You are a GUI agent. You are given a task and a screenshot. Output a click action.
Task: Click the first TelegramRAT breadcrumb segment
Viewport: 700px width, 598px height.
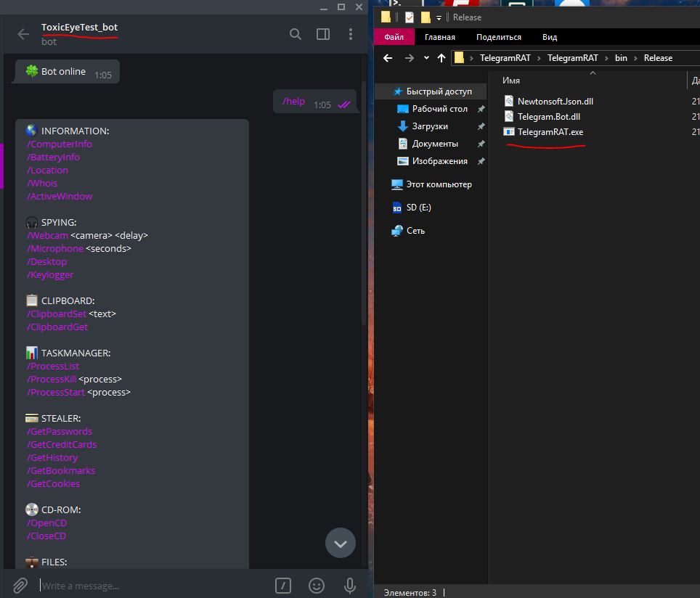(x=505, y=58)
